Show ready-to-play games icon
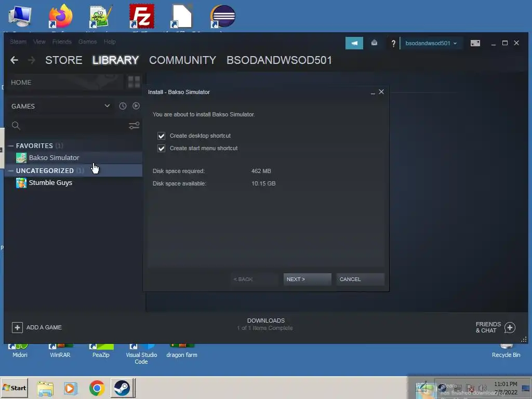This screenshot has height=399, width=532. coord(136,106)
